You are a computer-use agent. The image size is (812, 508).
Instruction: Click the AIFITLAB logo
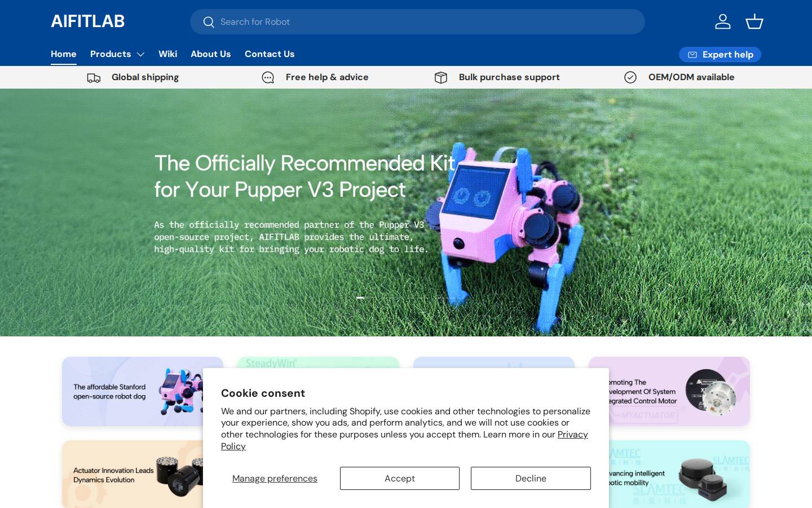coord(88,21)
